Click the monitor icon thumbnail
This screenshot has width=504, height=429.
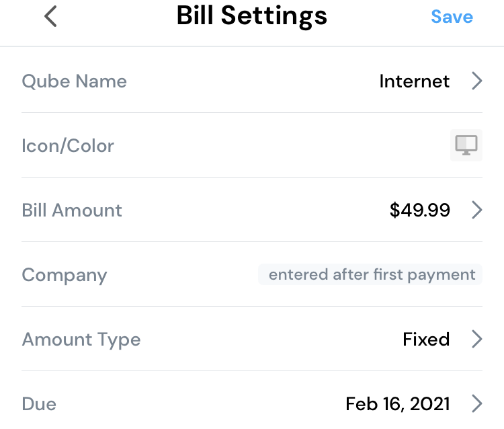(466, 145)
